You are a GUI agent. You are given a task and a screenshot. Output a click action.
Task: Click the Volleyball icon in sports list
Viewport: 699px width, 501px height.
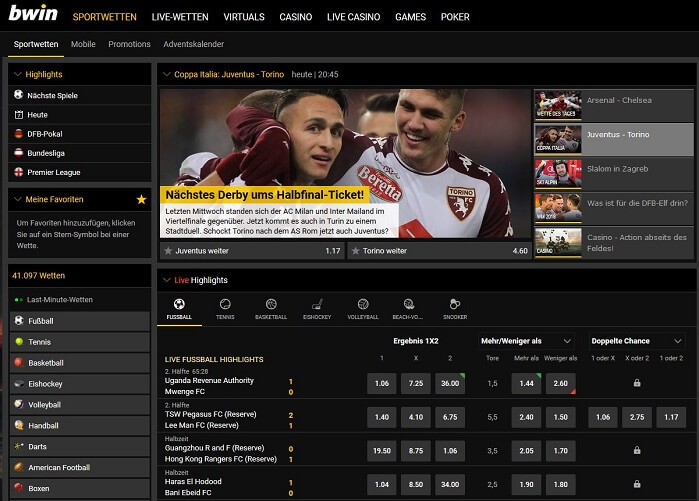19,404
